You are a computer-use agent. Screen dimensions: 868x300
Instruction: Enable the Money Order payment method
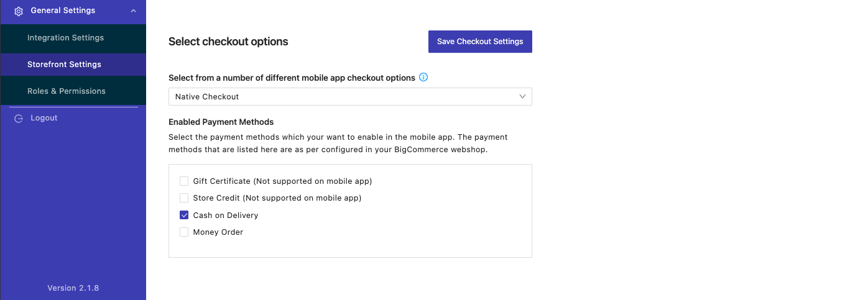tap(184, 232)
